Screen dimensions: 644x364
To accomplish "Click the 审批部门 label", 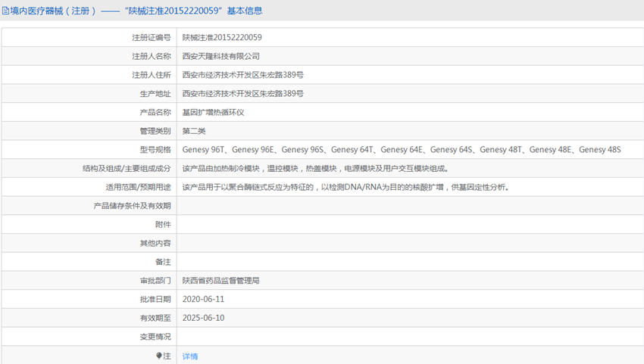I will pyautogui.click(x=155, y=281).
